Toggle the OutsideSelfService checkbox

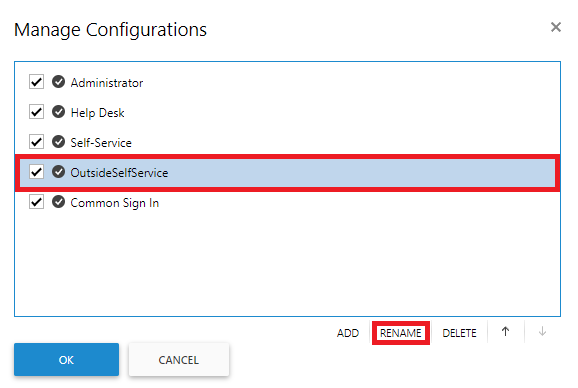pos(36,172)
